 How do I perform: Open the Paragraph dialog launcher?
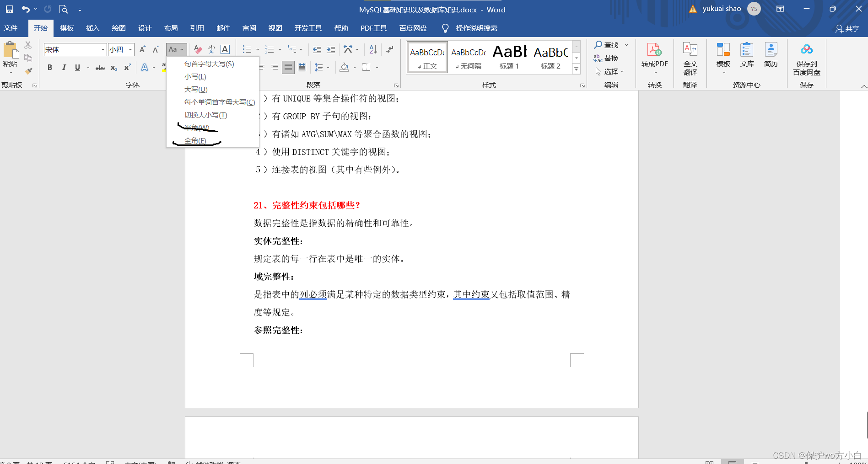(x=396, y=85)
